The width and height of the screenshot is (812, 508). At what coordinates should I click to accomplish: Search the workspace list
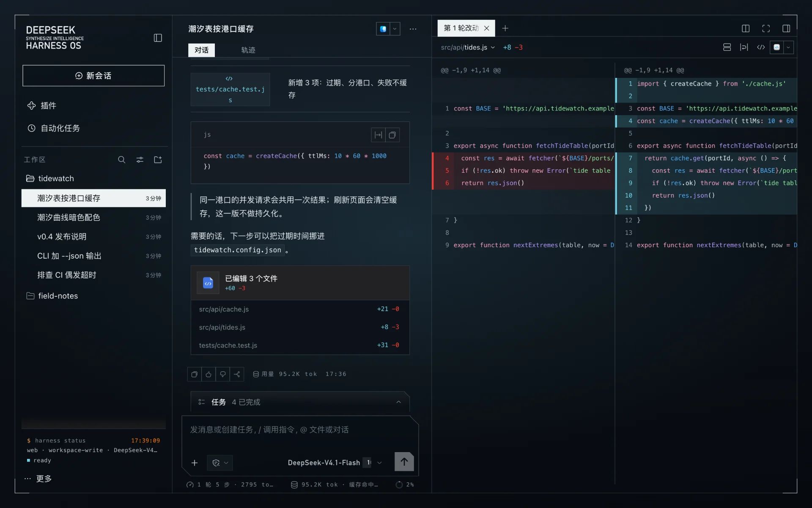(x=121, y=160)
